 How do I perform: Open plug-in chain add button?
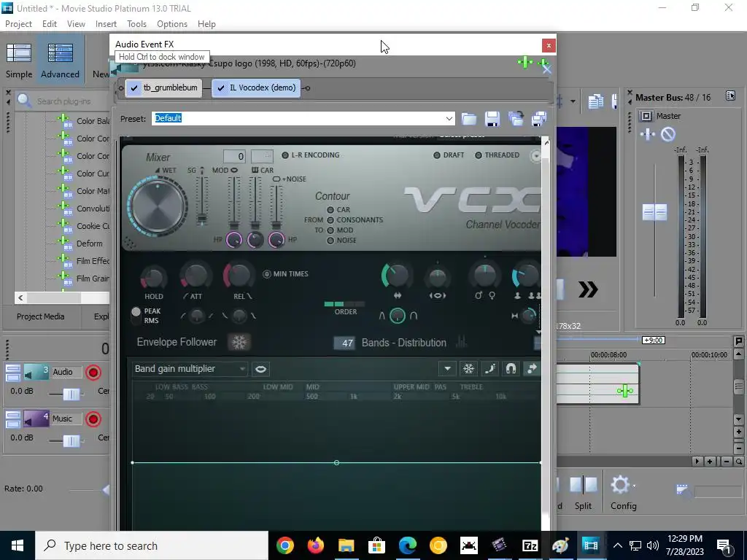point(525,63)
